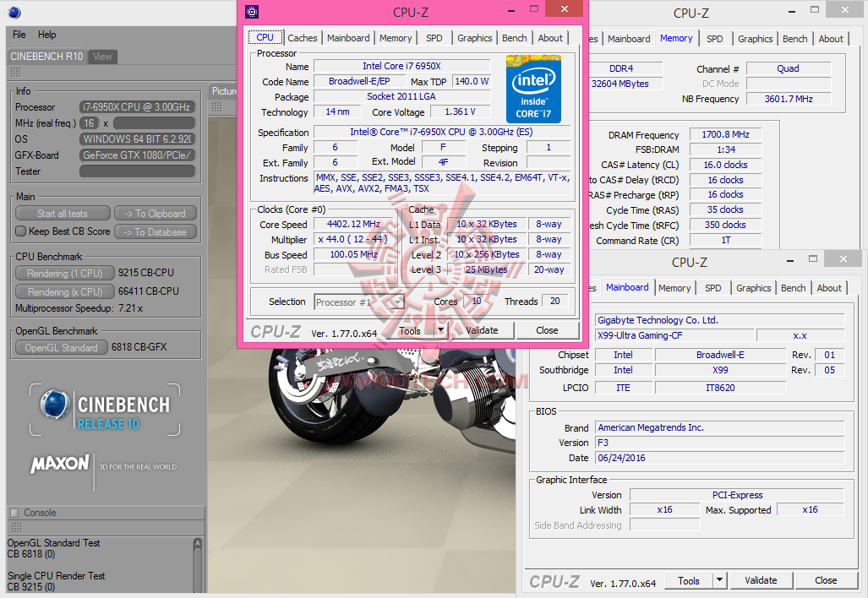Click the Gigabyte Technology Co. Ltd. text
Image resolution: width=868 pixels, height=598 pixels.
click(658, 320)
